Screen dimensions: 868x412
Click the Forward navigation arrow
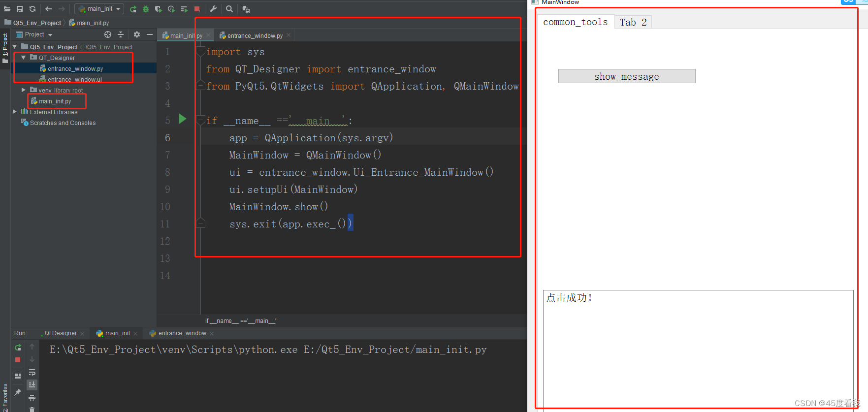[62, 9]
